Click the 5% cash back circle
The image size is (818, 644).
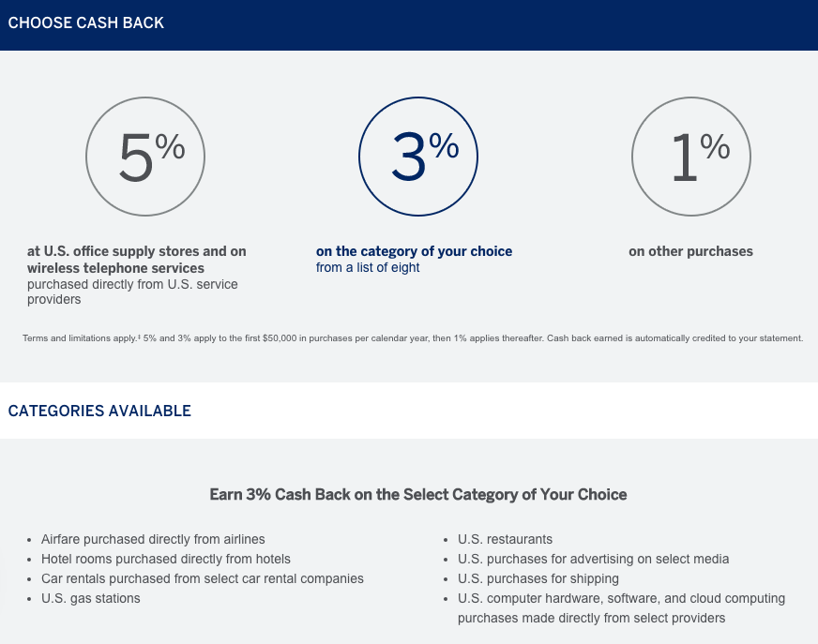[x=145, y=157]
